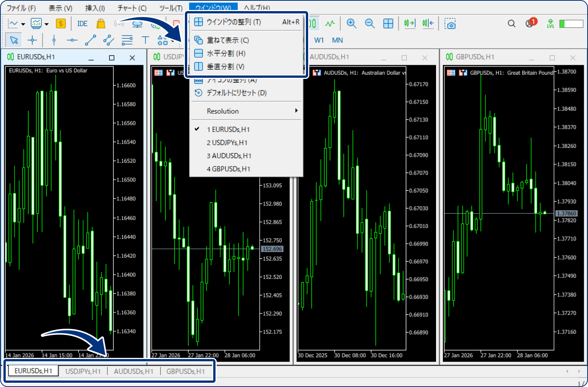Viewport: 588px width, 387px height.
Task: Select the crosshair tool
Action: (x=33, y=40)
